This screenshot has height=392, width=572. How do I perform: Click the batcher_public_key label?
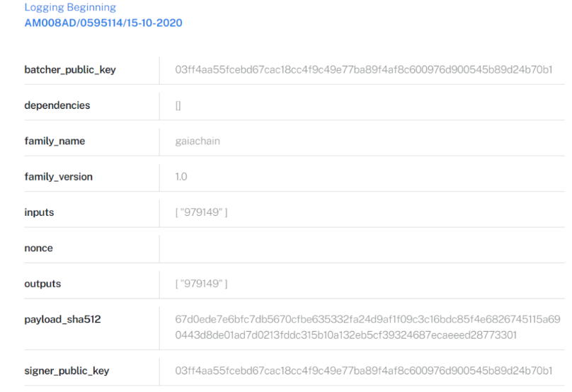tap(70, 69)
